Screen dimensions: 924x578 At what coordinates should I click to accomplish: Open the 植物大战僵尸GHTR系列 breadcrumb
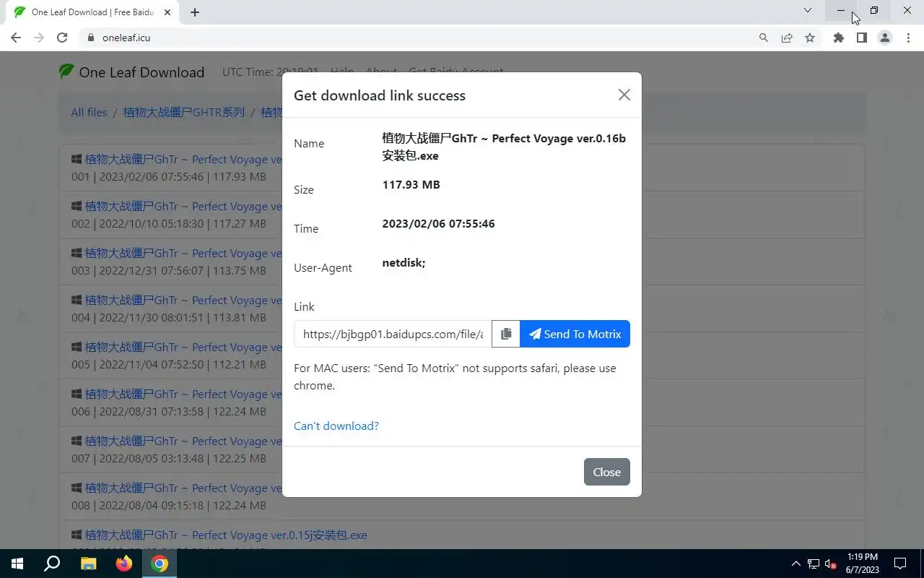pyautogui.click(x=184, y=112)
